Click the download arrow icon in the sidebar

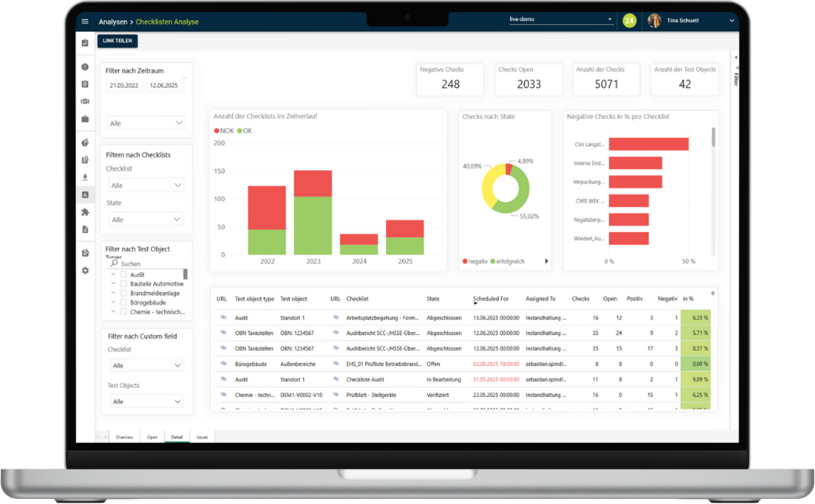85,177
